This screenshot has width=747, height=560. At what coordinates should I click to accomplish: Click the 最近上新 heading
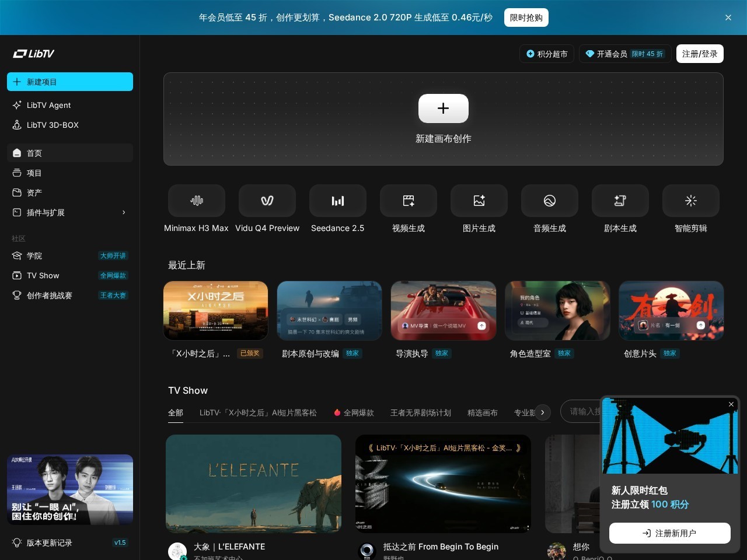187,265
